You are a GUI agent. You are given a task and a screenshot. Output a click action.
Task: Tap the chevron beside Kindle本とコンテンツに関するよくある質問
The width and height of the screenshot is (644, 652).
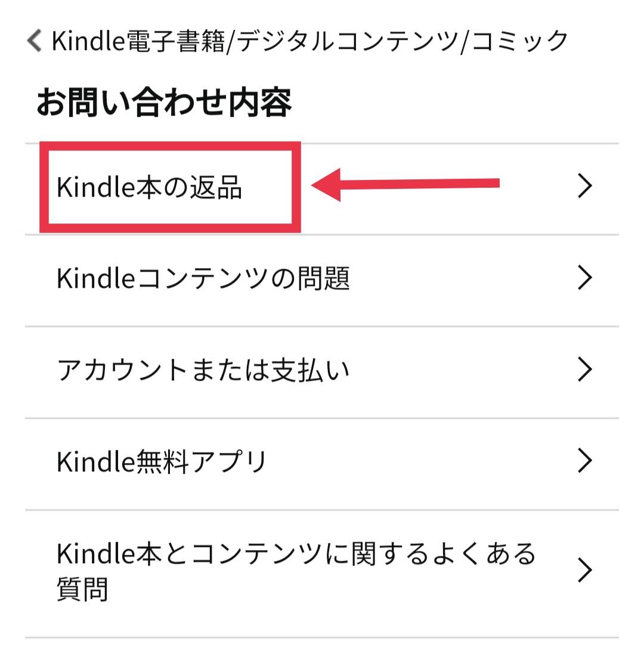(585, 571)
